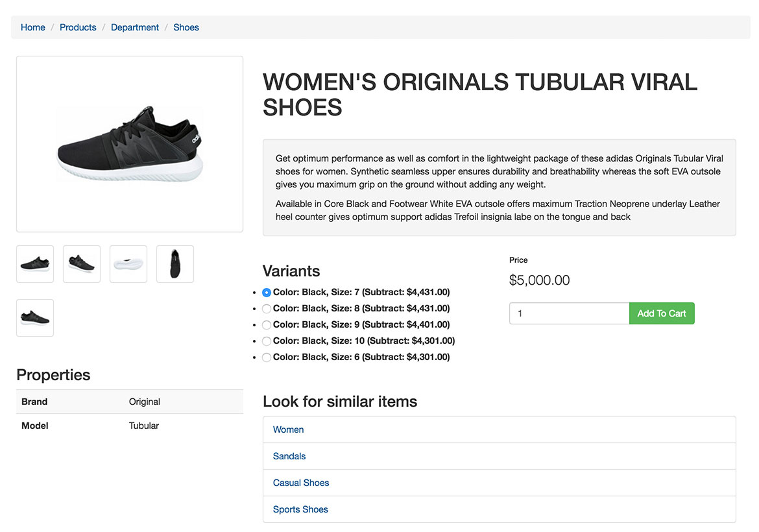
Task: Choose variant Black Size 8
Action: coord(266,309)
